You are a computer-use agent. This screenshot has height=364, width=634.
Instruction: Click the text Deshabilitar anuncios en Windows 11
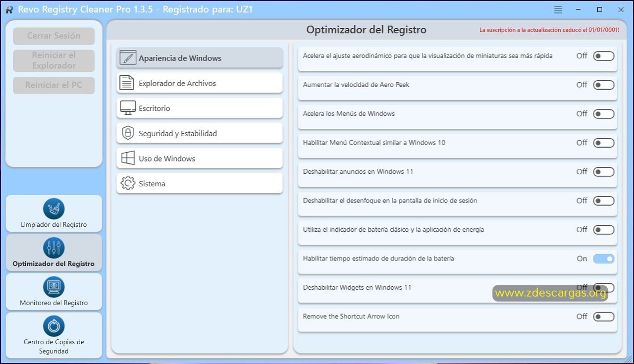358,172
